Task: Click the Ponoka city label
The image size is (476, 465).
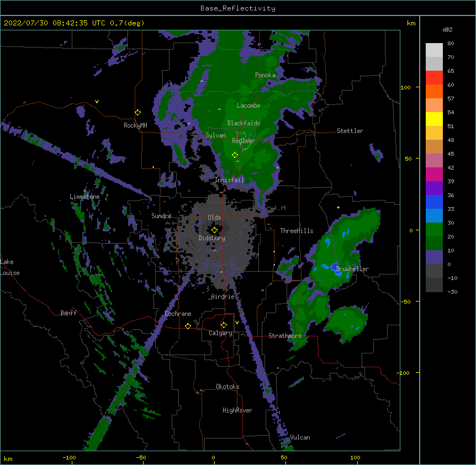Action: coord(265,75)
